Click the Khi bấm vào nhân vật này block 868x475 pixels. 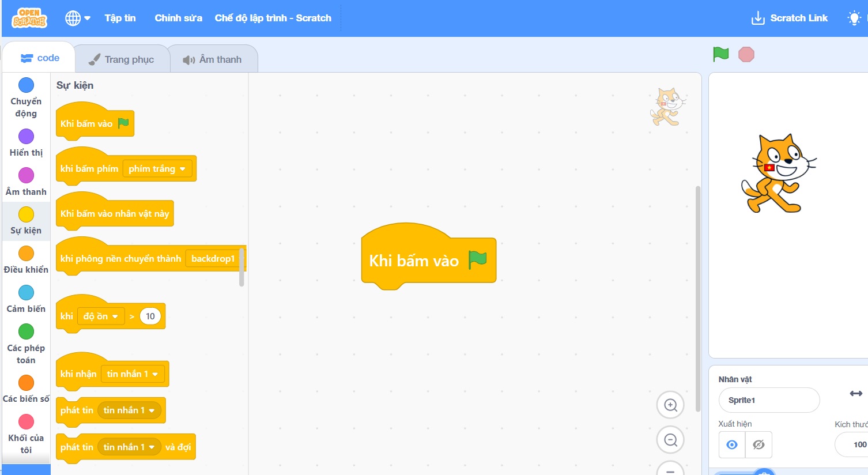pos(115,213)
